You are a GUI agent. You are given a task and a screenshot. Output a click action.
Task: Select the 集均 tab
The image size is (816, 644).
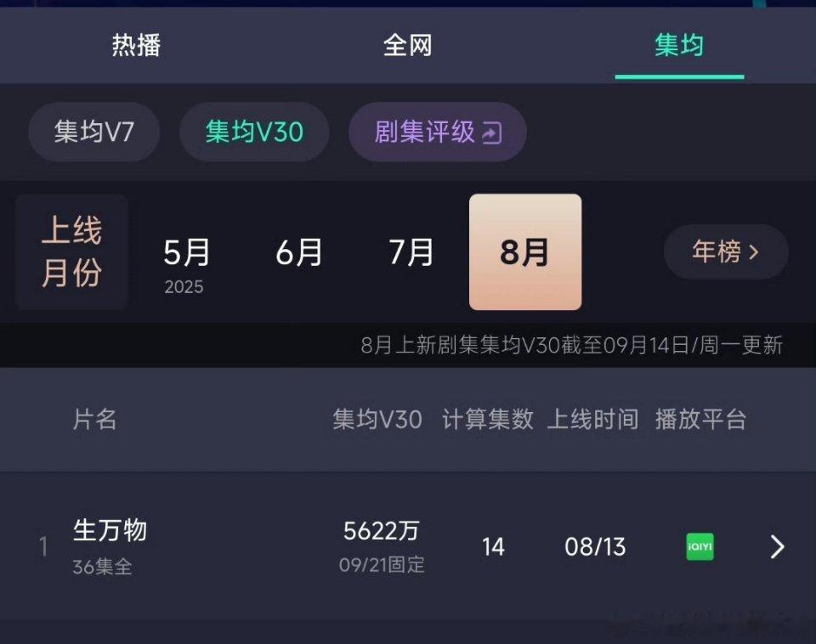pos(679,45)
